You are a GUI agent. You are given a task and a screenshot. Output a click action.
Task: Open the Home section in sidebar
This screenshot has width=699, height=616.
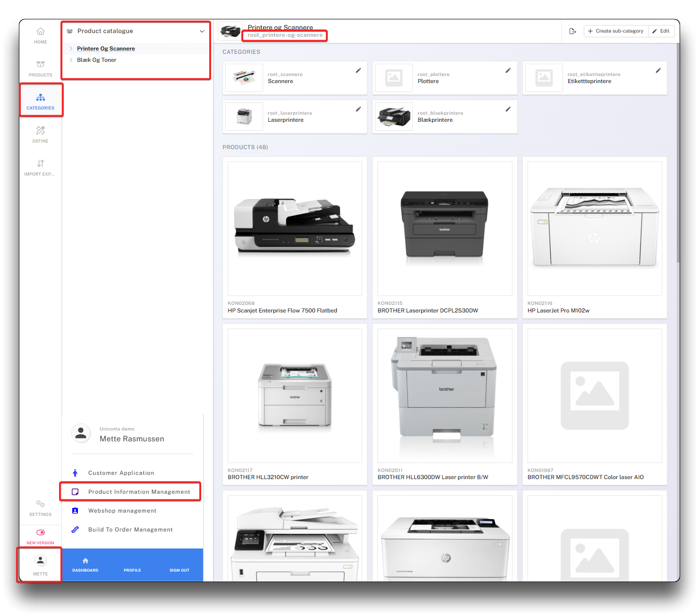(x=41, y=35)
